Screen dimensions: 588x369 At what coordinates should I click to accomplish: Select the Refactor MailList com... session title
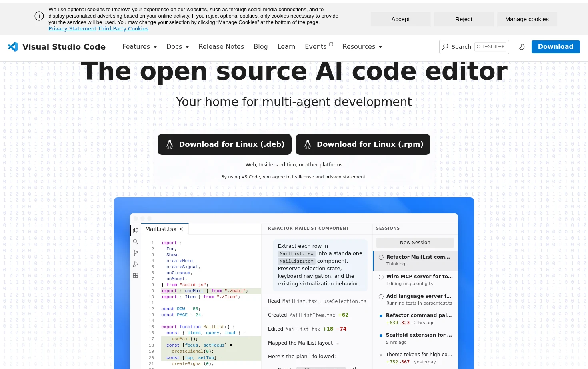[x=418, y=257]
